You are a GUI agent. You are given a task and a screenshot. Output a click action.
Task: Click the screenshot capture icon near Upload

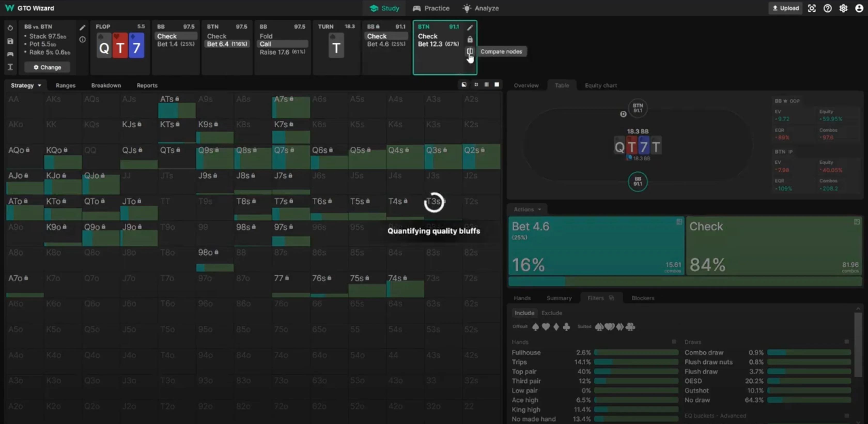(x=812, y=8)
